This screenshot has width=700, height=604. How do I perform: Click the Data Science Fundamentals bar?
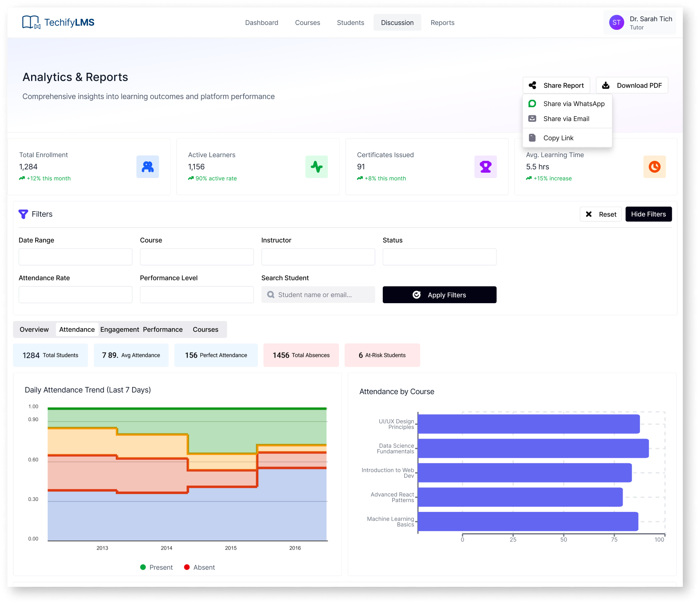[x=533, y=448]
